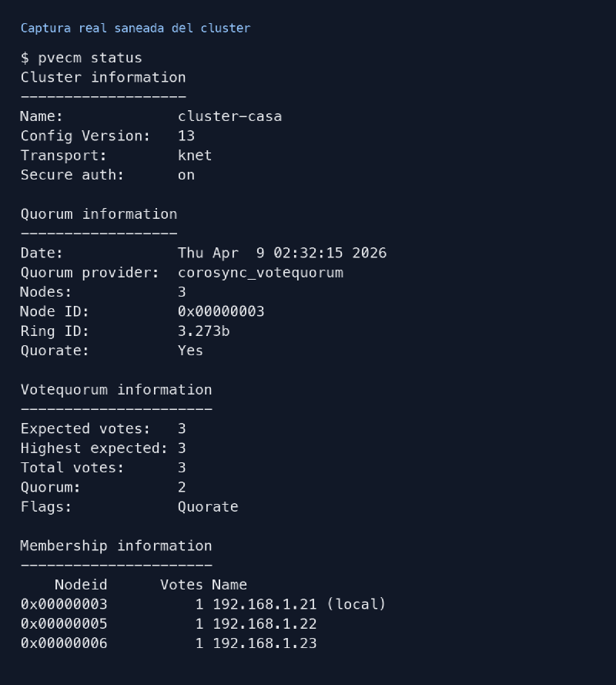The height and width of the screenshot is (685, 616).
Task: Click the Flags value "Quorate"
Action: [x=208, y=506]
